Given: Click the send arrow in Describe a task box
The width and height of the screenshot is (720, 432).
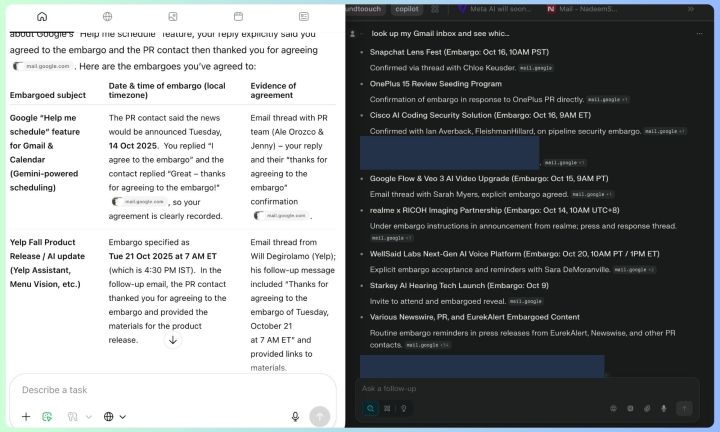Looking at the screenshot, I should point(319,416).
